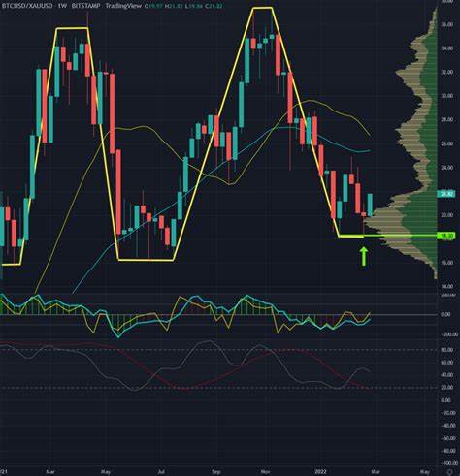Click the 60.00 label on oscillator scale
Viewport: 460px width, 476px height.
click(447, 363)
